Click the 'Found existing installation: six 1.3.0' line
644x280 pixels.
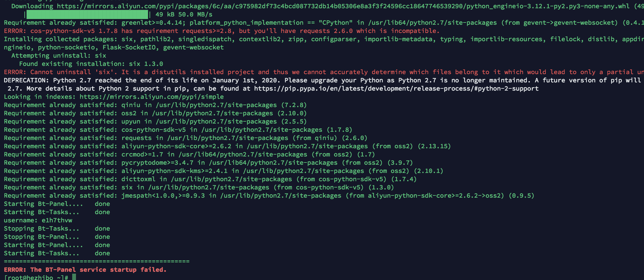pos(91,64)
